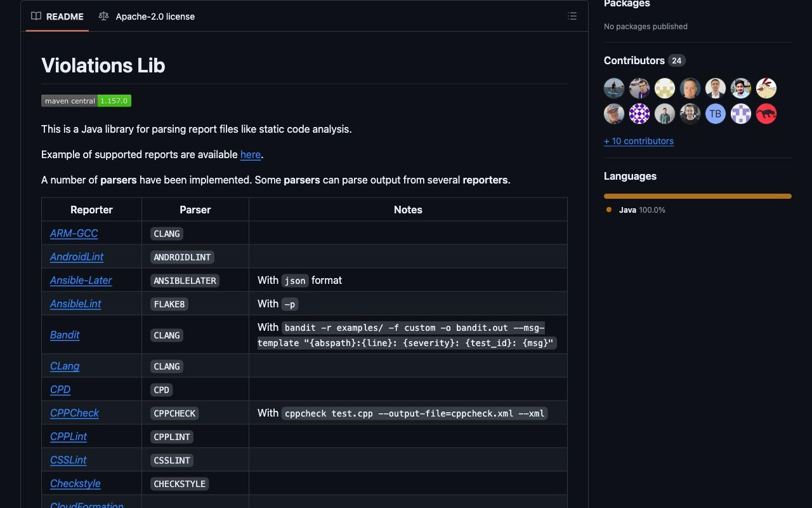Click the ANSIBLELATER parser code
Viewport: 812px width, 508px height.
point(185,281)
